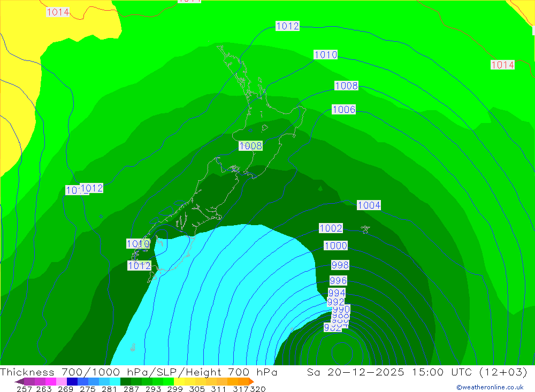
Task: Click the 1006 isobar label
Action: (344, 110)
